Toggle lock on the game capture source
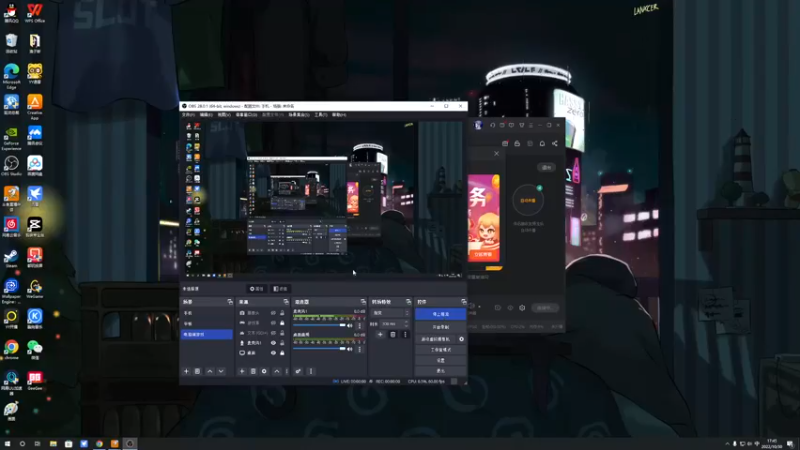 (x=282, y=322)
